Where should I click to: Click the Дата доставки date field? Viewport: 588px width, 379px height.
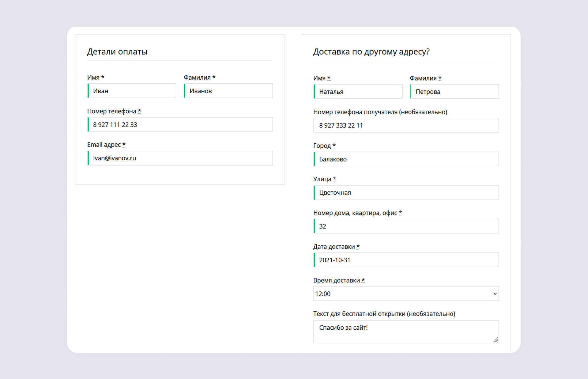click(x=406, y=260)
